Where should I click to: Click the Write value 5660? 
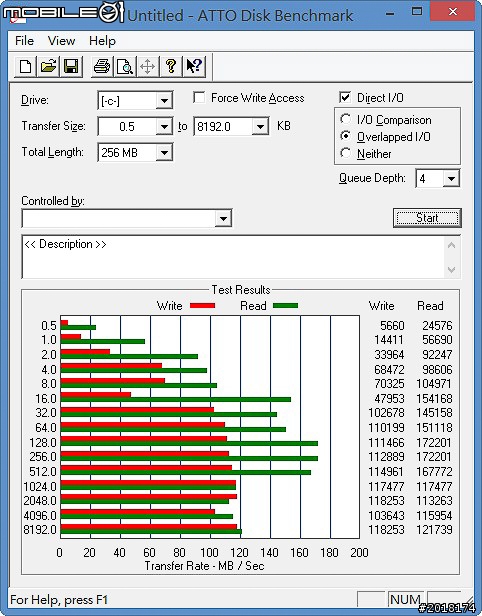coord(392,325)
